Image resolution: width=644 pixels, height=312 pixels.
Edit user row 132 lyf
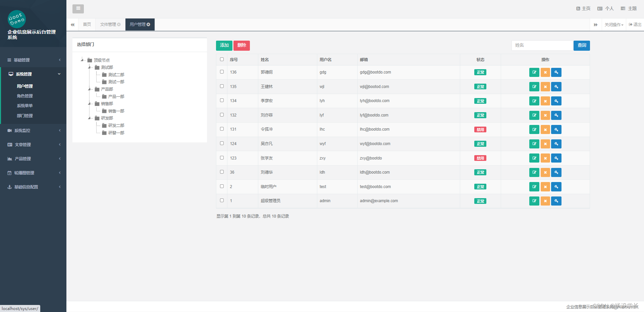pos(534,115)
